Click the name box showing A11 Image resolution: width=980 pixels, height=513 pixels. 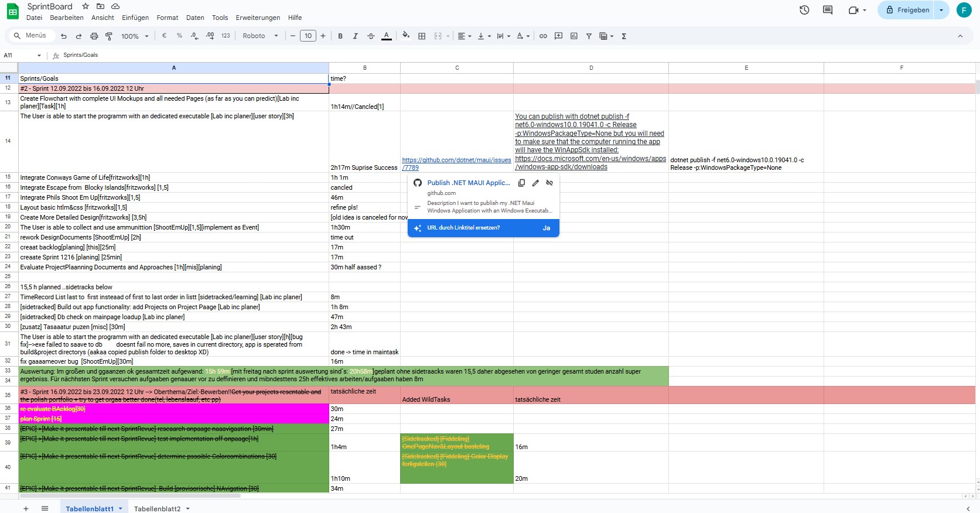click(22, 55)
